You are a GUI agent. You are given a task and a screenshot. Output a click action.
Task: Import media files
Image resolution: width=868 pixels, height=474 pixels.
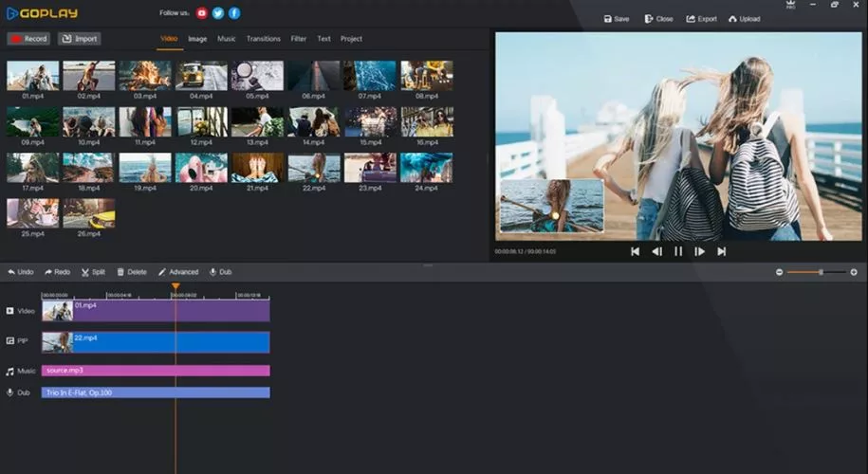(79, 39)
